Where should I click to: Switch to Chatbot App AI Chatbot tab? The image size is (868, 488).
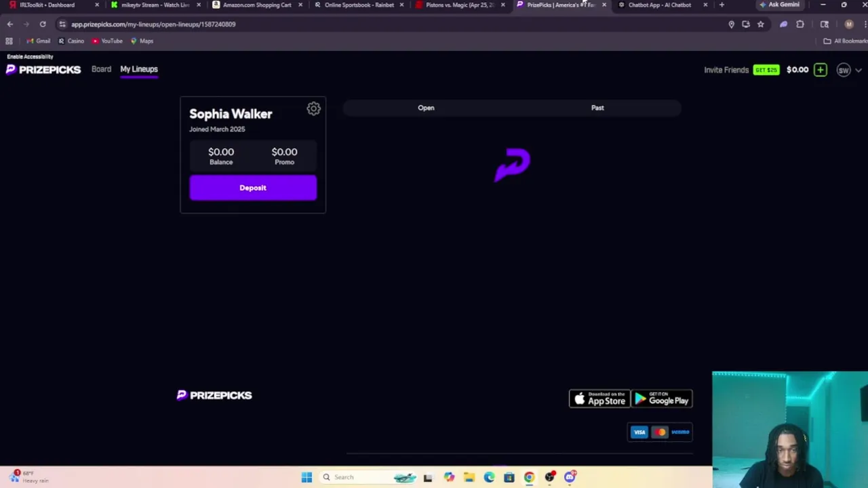point(659,5)
